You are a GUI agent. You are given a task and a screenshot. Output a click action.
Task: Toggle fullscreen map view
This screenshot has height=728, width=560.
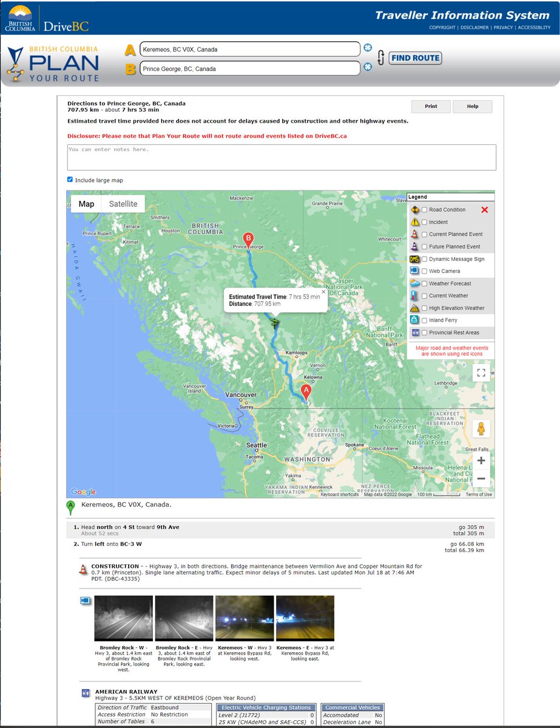pyautogui.click(x=481, y=372)
